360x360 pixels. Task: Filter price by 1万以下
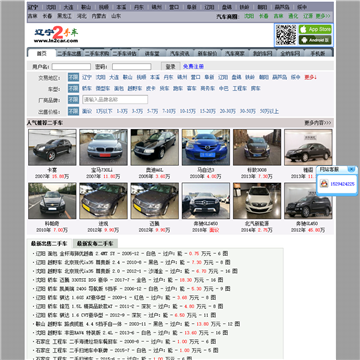[104, 111]
